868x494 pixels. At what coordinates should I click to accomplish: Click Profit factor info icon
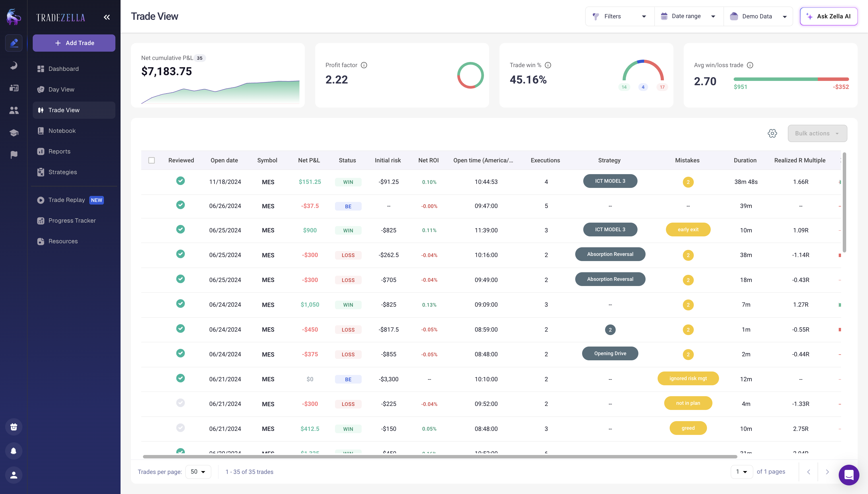(364, 65)
